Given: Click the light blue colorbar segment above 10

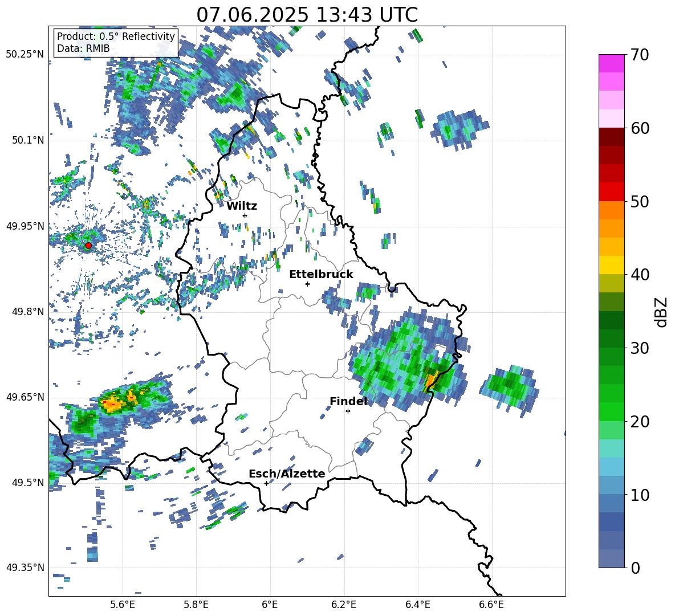Looking at the screenshot, I should click(611, 486).
